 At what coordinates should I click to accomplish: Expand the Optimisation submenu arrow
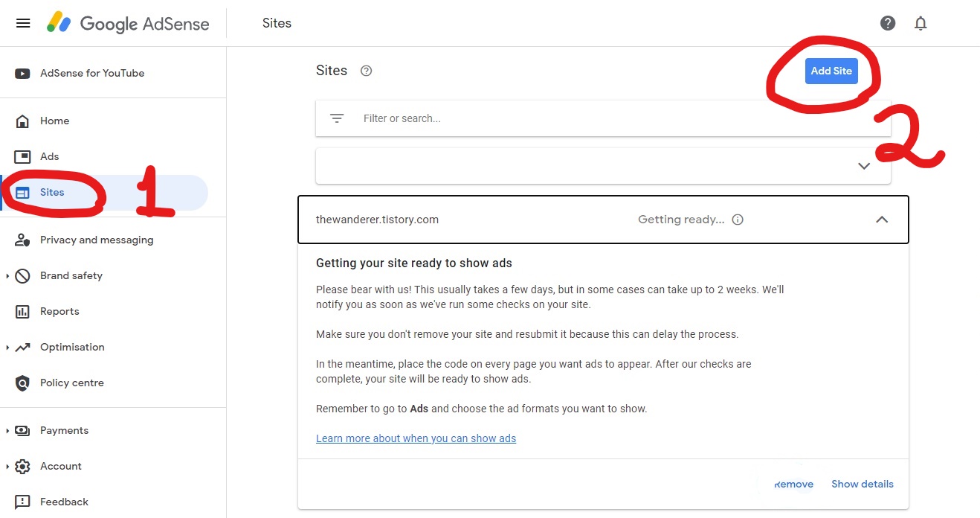[7, 348]
